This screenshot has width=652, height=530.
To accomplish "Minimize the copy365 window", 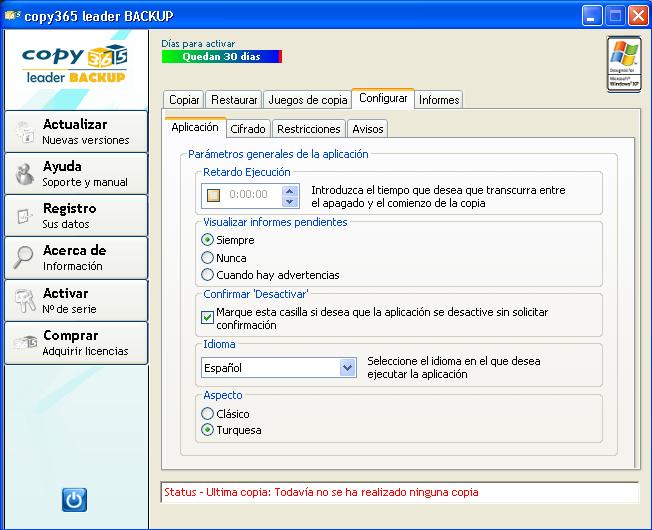I will [x=591, y=16].
